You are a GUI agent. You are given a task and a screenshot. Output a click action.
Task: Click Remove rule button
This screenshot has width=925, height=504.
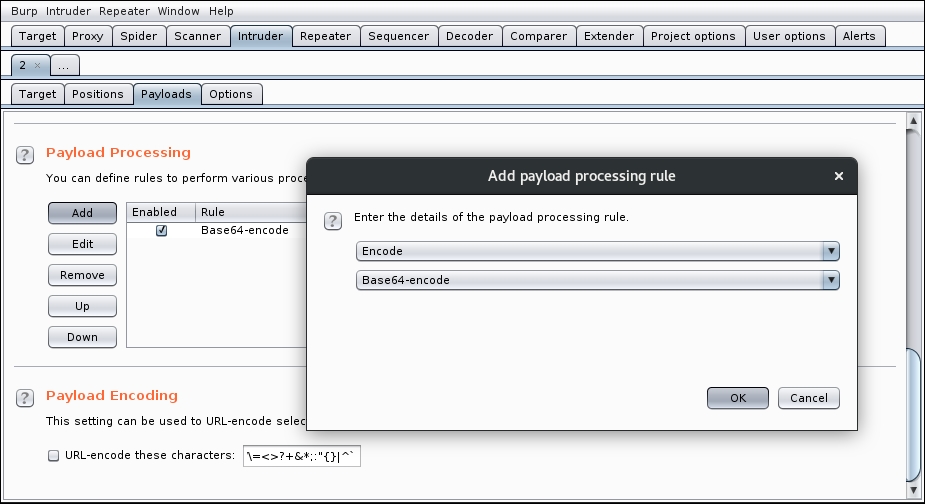pos(83,275)
